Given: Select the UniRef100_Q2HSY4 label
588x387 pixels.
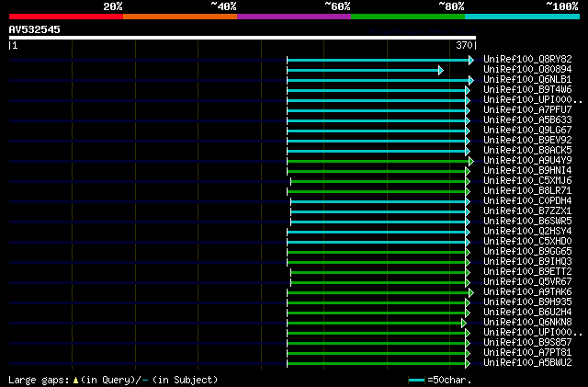Looking at the screenshot, I should pyautogui.click(x=527, y=232).
